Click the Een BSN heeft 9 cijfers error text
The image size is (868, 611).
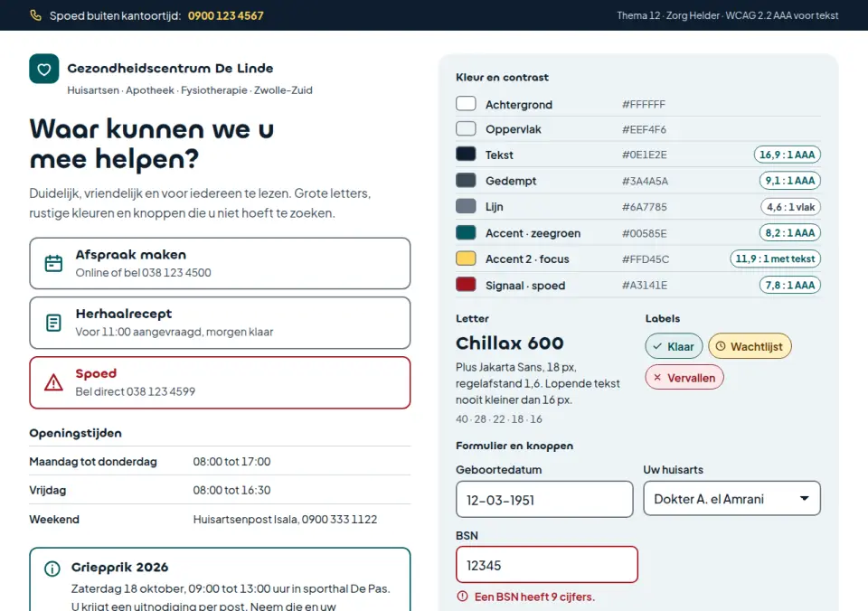[534, 597]
